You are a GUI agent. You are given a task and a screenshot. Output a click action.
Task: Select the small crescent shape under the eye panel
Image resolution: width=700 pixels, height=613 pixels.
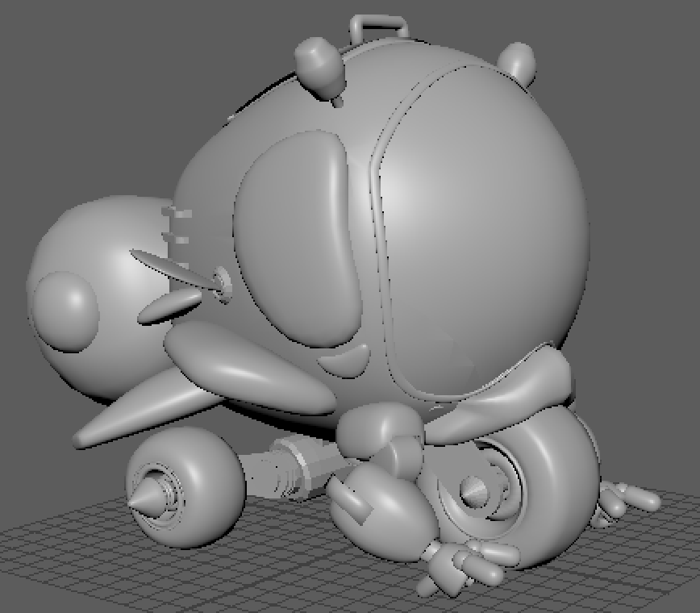347,360
